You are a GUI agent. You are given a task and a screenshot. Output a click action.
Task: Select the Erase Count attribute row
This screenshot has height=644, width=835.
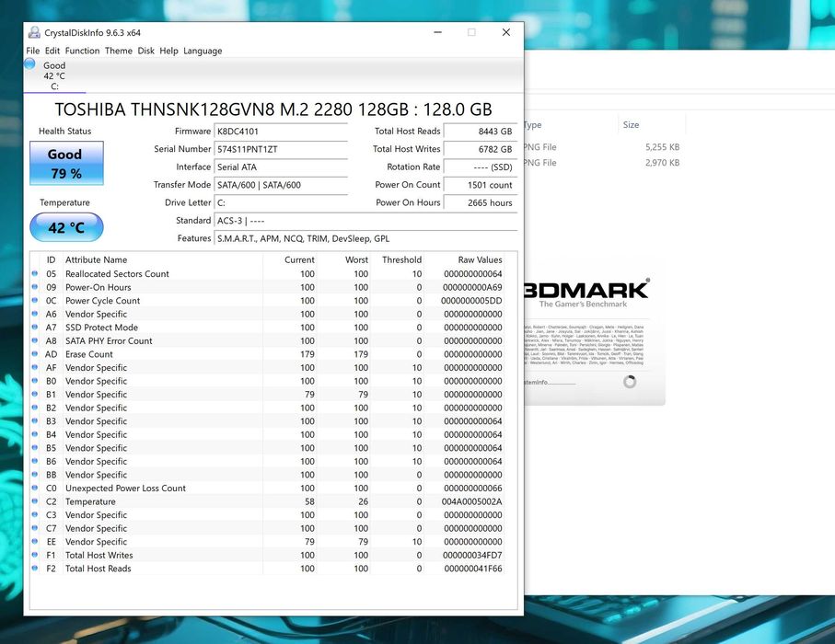pos(267,354)
